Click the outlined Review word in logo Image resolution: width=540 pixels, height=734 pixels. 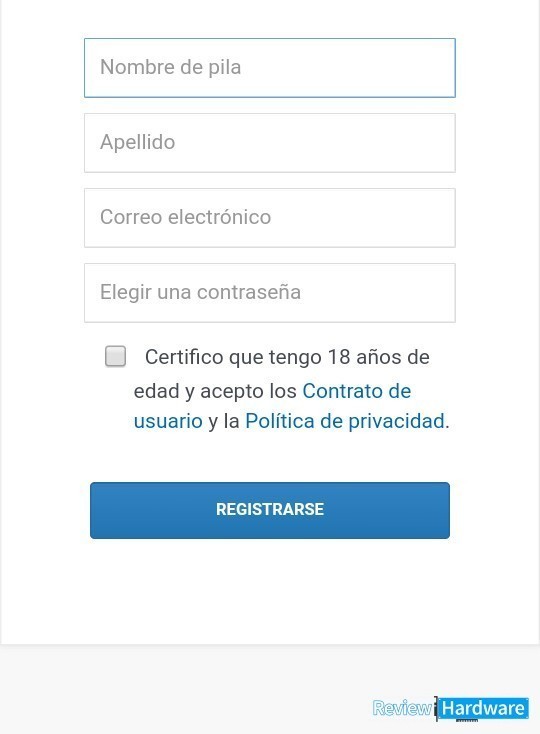tap(402, 708)
